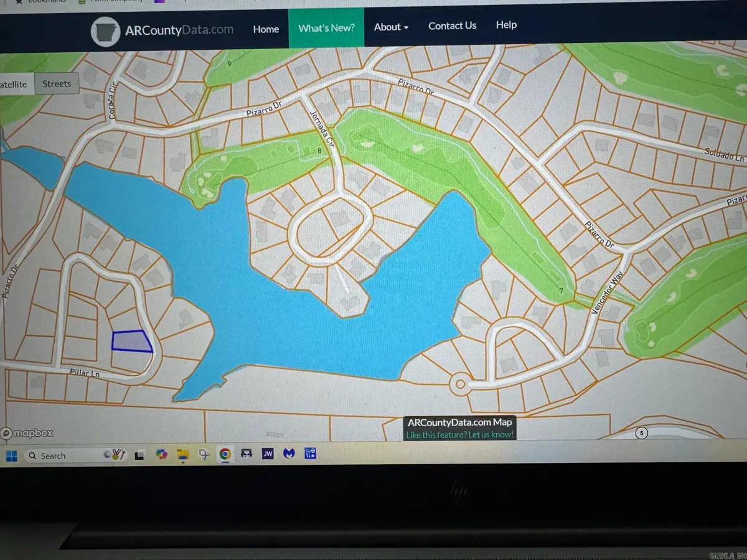Open the Help menu item
The height and width of the screenshot is (560, 747).
pyautogui.click(x=506, y=24)
